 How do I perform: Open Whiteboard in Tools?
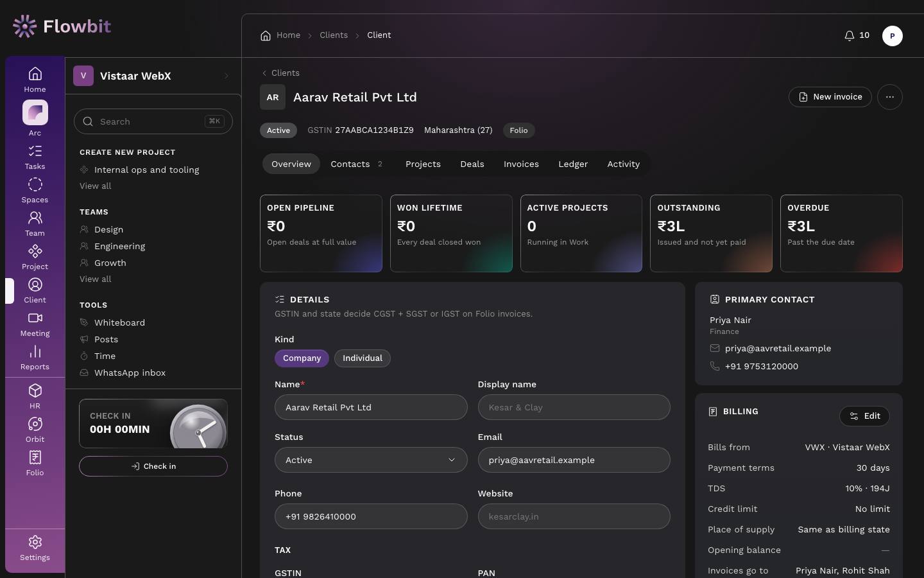tap(119, 322)
